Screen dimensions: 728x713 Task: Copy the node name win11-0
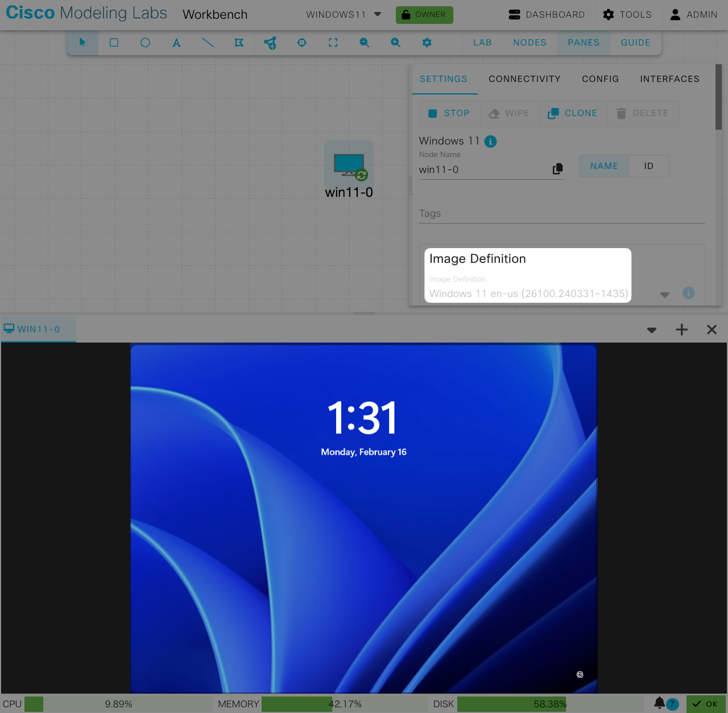(557, 169)
